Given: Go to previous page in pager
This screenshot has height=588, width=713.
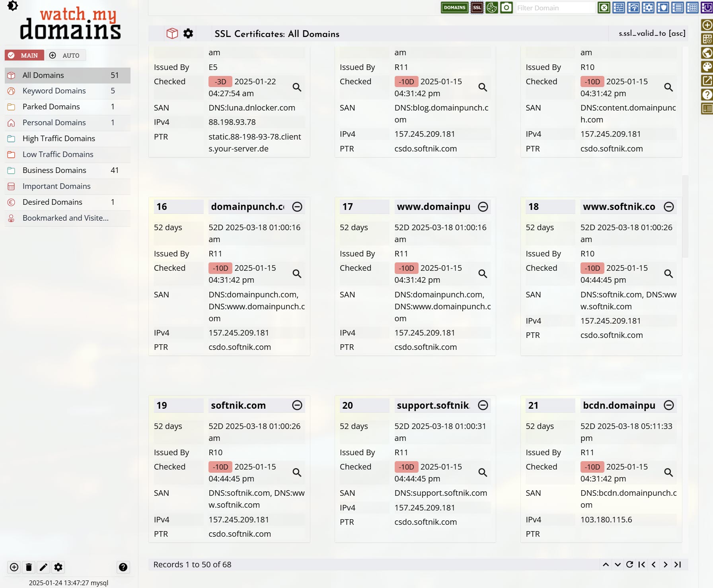Looking at the screenshot, I should (653, 565).
